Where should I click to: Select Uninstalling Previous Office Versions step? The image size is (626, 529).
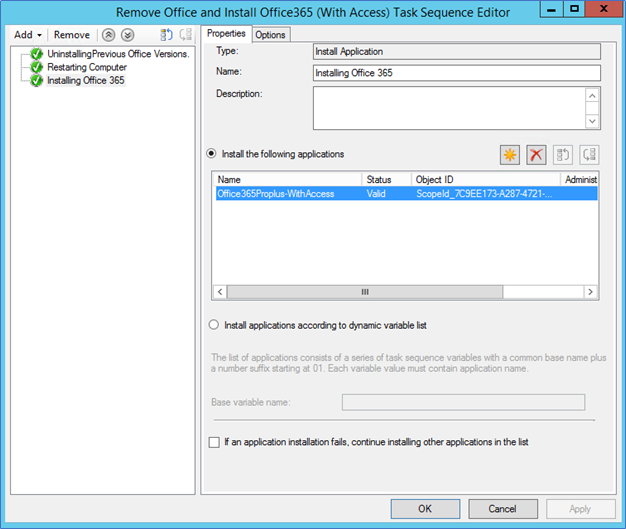coord(118,54)
